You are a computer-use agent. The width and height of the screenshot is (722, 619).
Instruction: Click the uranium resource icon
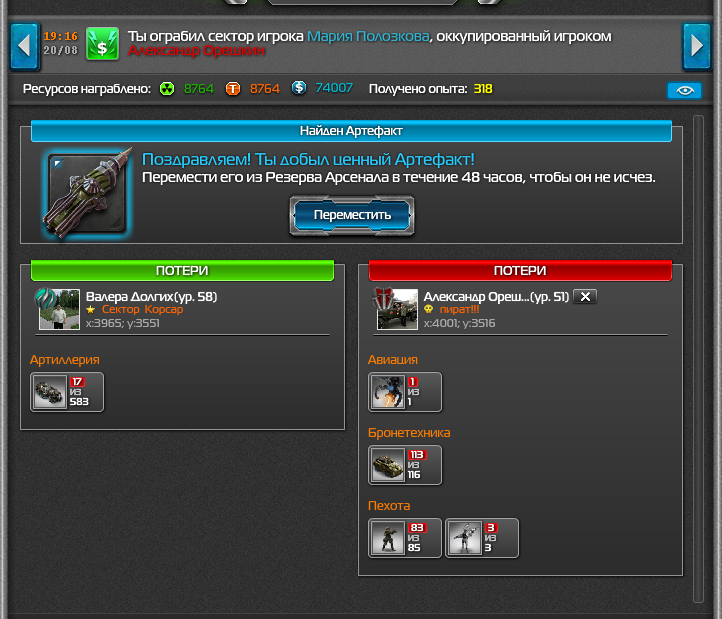pos(167,88)
